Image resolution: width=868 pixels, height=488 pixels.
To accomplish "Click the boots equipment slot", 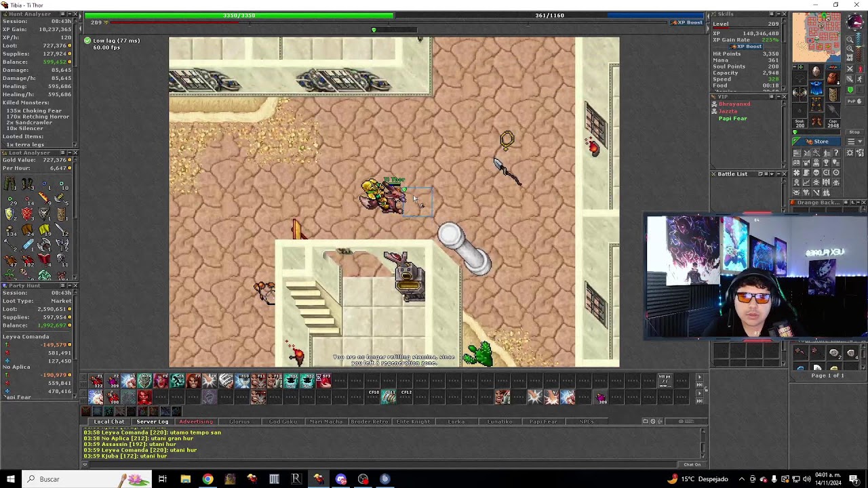I will click(816, 121).
